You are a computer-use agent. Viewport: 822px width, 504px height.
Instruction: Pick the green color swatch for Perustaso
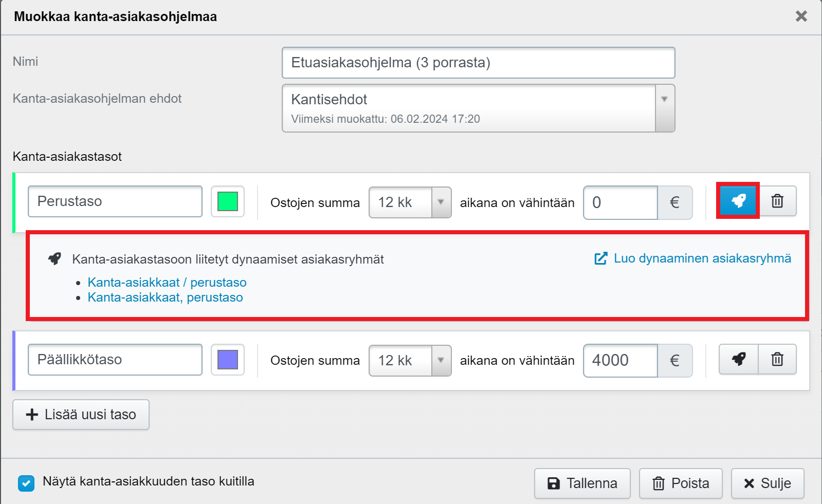tap(228, 201)
